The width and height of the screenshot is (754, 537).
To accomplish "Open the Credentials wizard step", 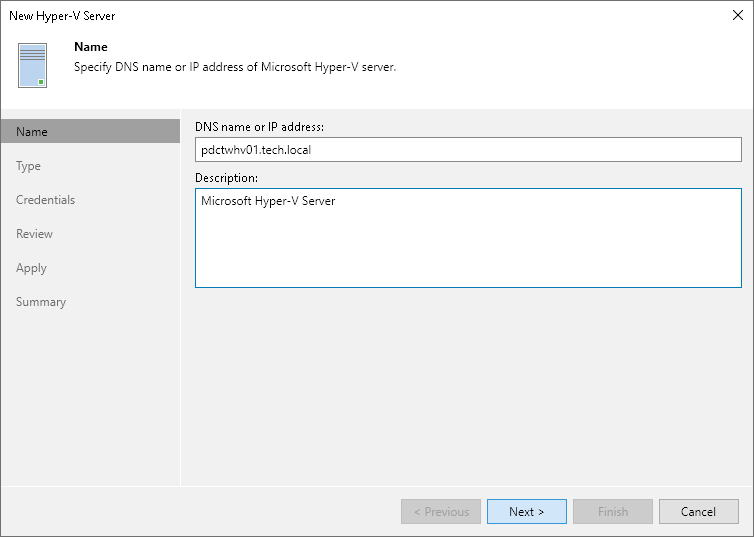I will pyautogui.click(x=45, y=200).
